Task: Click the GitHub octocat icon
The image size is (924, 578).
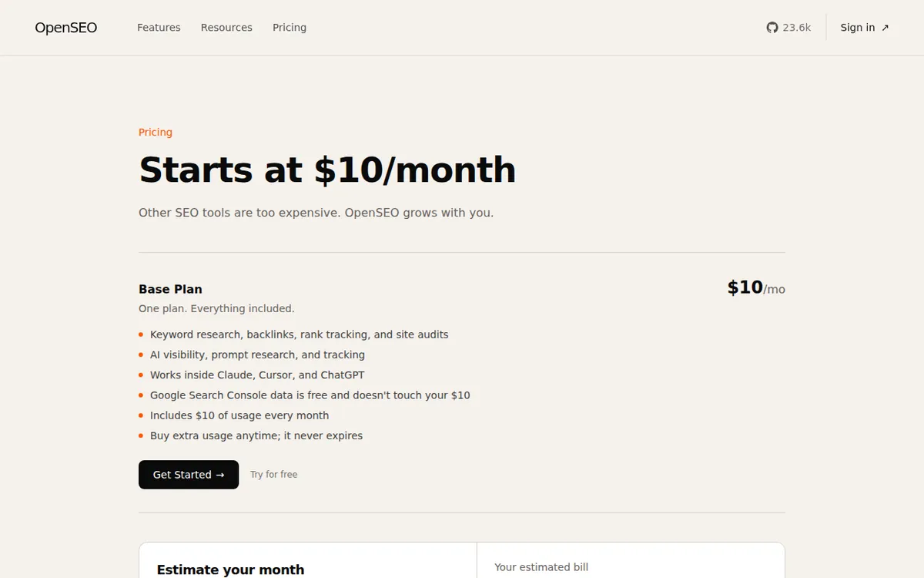Action: point(772,28)
